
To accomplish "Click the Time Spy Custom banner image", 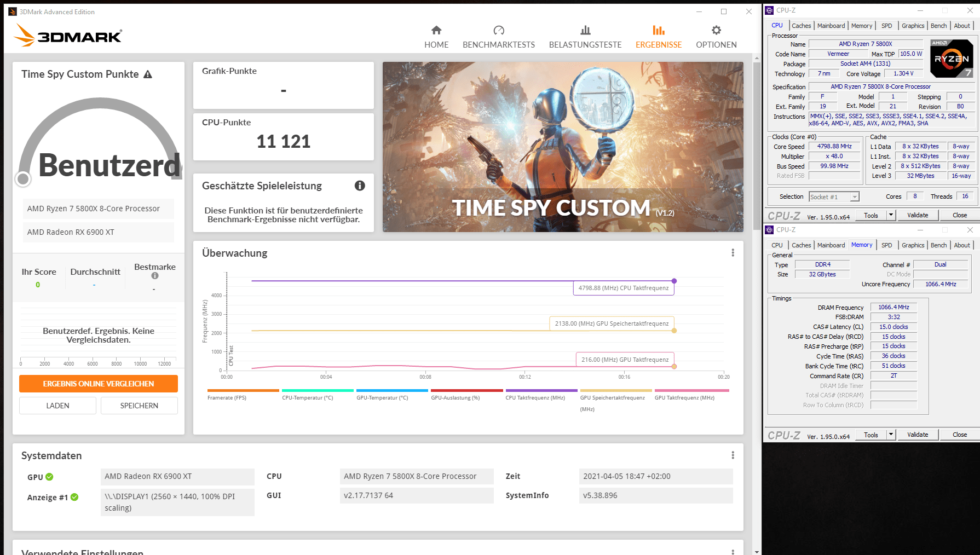I will point(563,147).
